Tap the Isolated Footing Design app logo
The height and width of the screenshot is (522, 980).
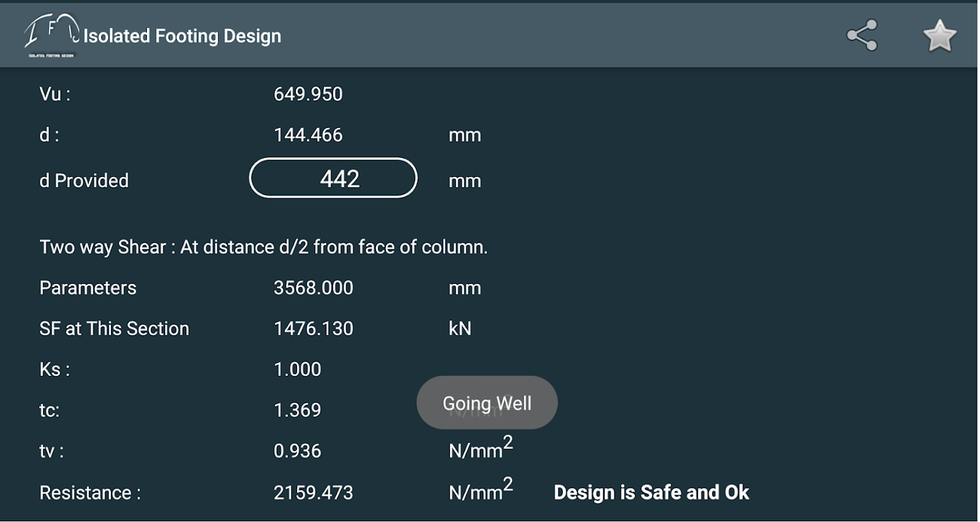point(52,36)
